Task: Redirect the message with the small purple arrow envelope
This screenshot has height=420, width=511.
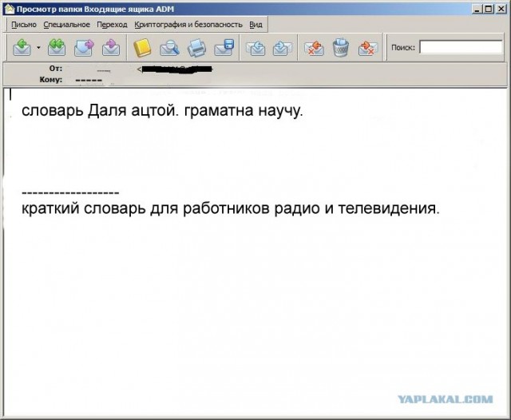Action: pos(111,48)
